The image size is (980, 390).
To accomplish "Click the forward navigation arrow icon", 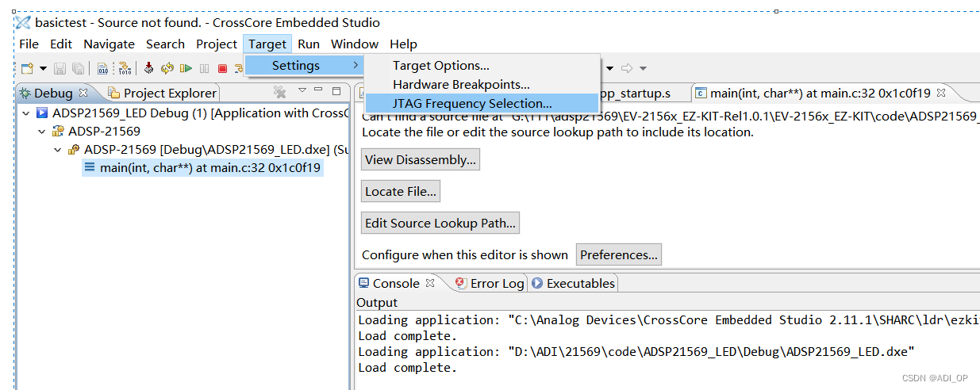I will click(x=628, y=68).
